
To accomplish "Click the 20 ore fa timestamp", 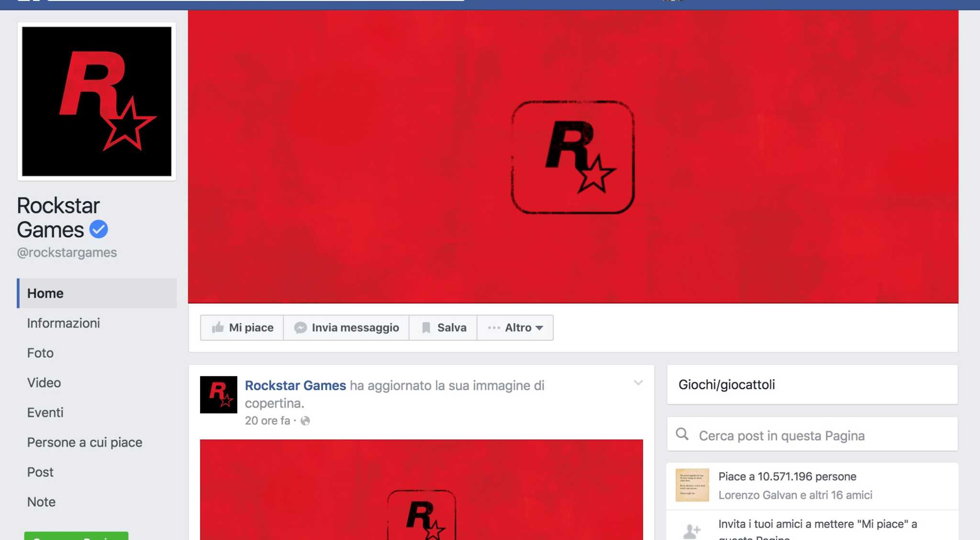I will pyautogui.click(x=267, y=421).
